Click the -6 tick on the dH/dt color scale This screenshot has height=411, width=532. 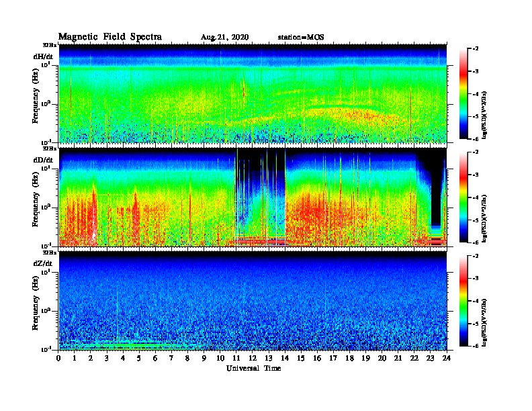[476, 139]
